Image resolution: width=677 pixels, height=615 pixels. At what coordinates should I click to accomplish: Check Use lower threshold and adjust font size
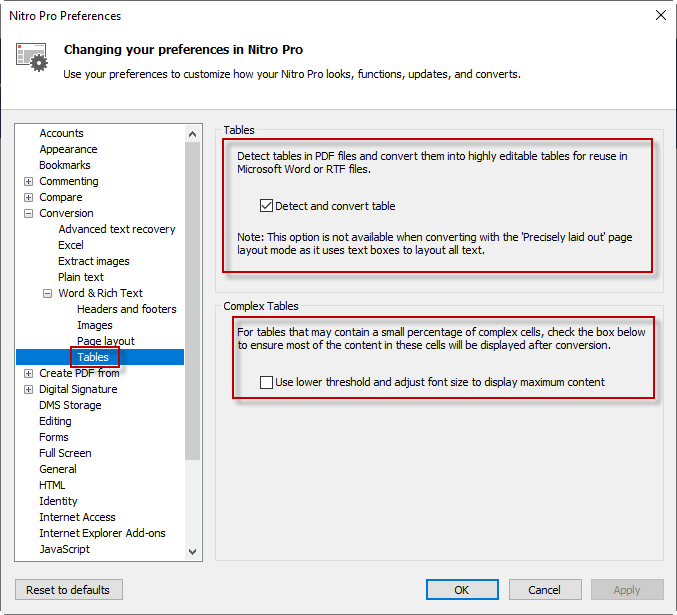266,382
